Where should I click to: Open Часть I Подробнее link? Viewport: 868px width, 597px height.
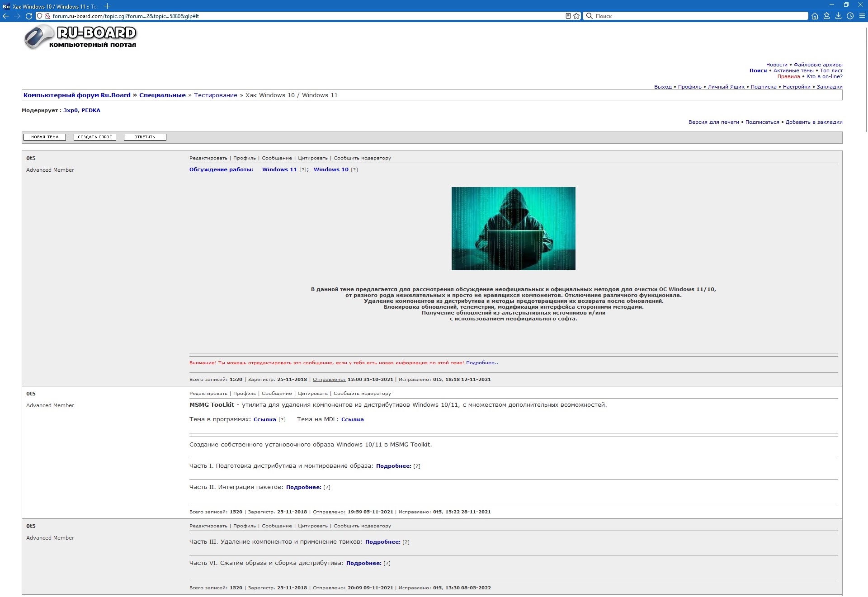tap(393, 466)
